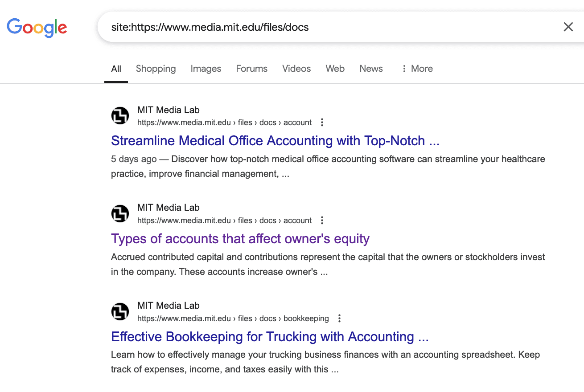Click the 'Learn how to effectively manage' snippet
Screen dimensions: 584x392
325,362
